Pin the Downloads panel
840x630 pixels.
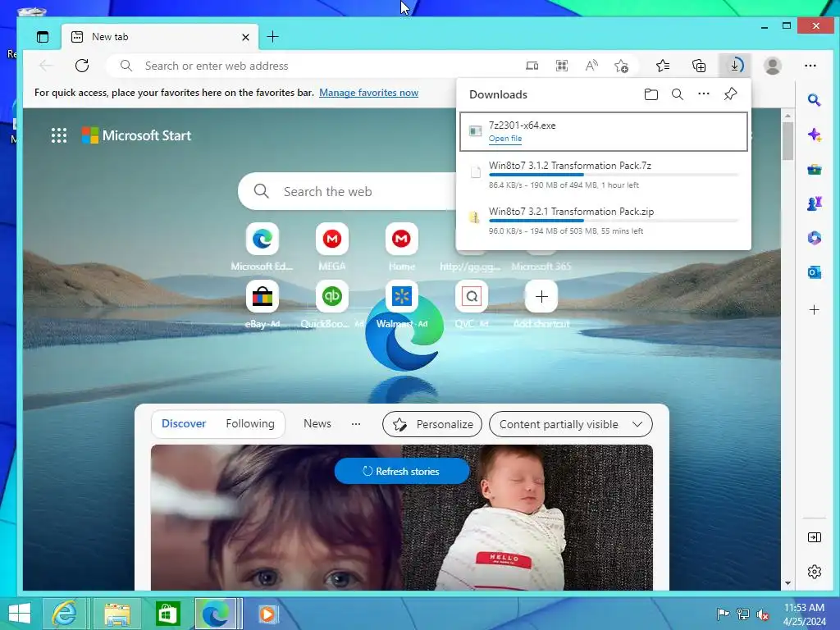[x=730, y=94]
